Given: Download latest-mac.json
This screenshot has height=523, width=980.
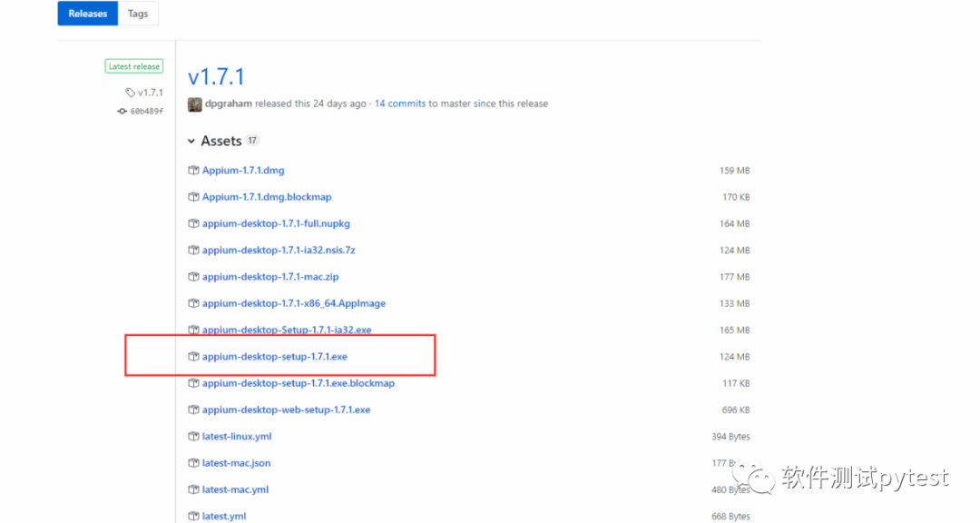Looking at the screenshot, I should (x=236, y=463).
